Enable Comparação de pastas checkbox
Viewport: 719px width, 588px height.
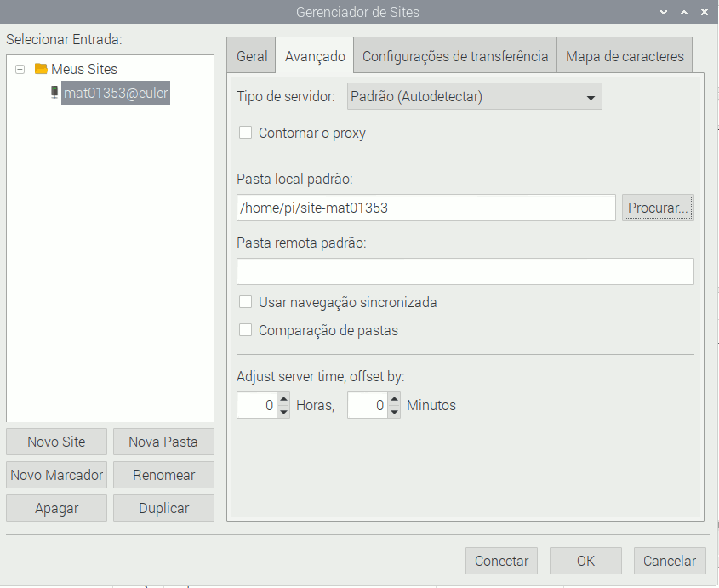tap(246, 330)
